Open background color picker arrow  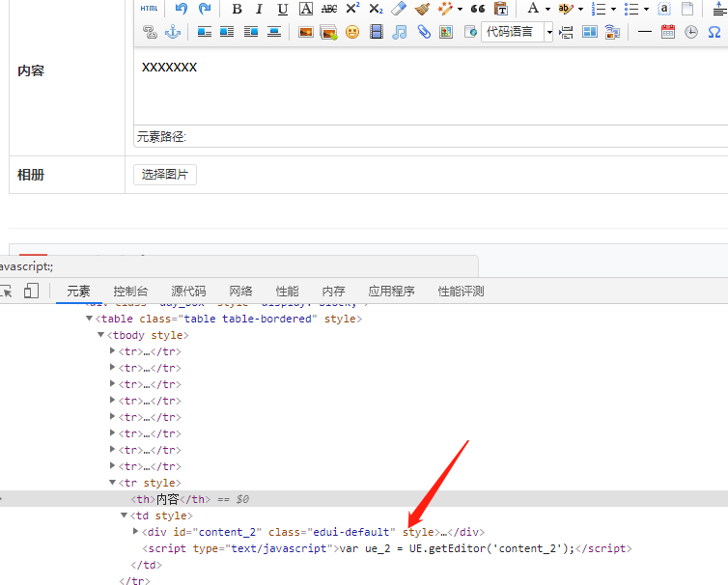tap(580, 9)
